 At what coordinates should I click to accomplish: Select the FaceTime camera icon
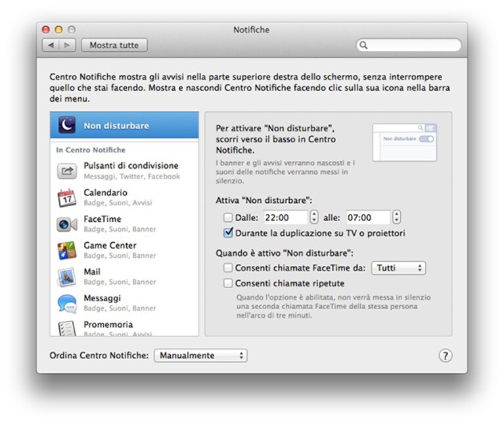click(x=67, y=224)
